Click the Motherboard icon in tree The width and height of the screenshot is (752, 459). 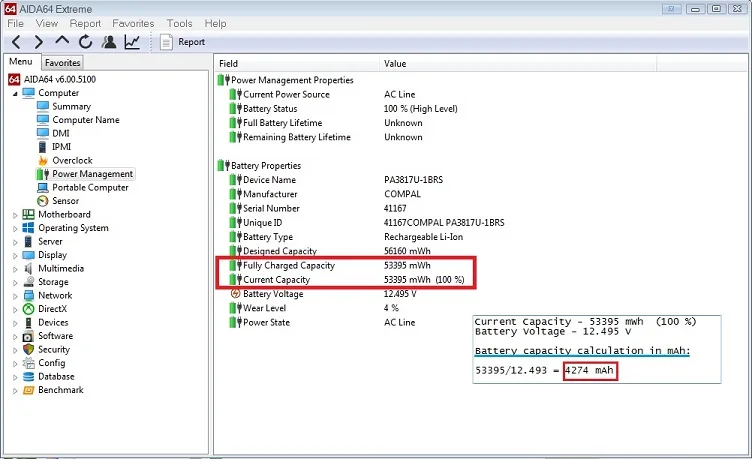(28, 214)
